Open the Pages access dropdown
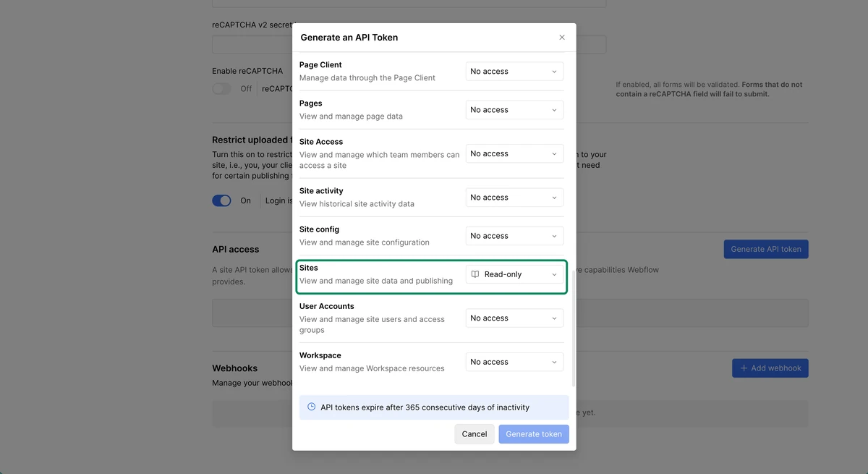 [x=514, y=110]
